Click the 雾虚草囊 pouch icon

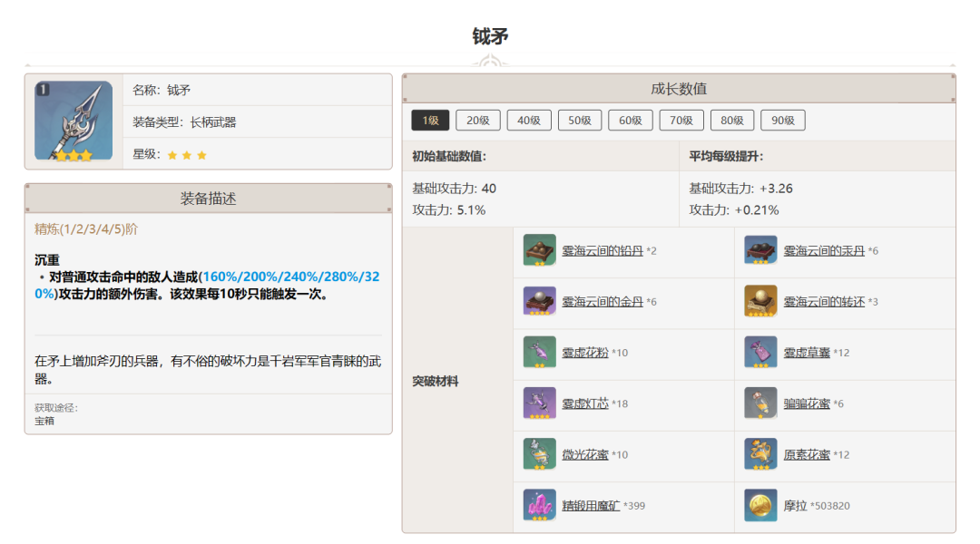point(760,352)
